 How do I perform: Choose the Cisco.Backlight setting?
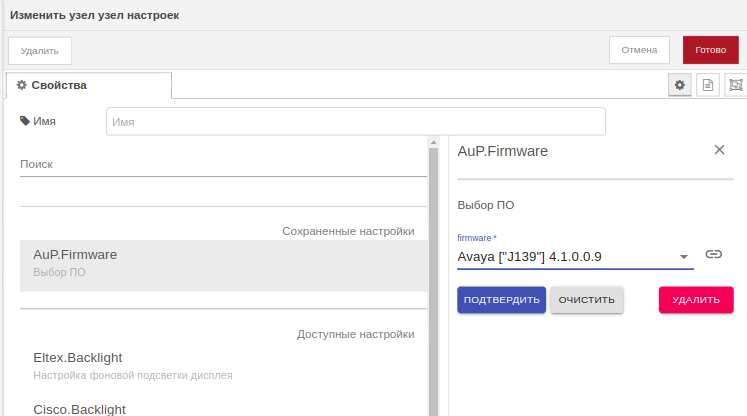tap(223, 408)
